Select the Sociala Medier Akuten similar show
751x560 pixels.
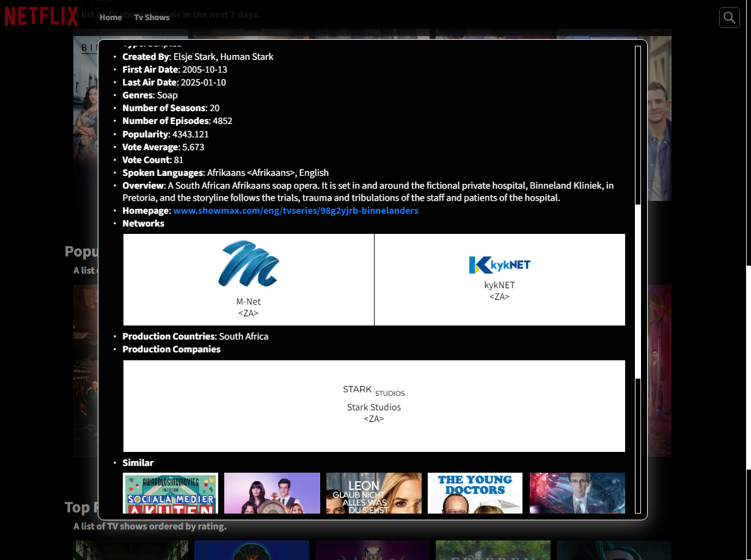click(x=170, y=493)
